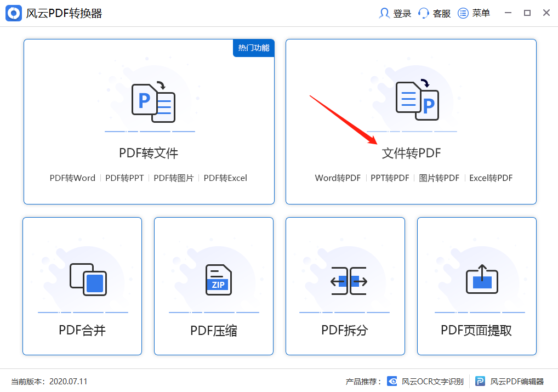This screenshot has width=558, height=392.
Task: Choose 图片转PDF conversion
Action: click(439, 178)
